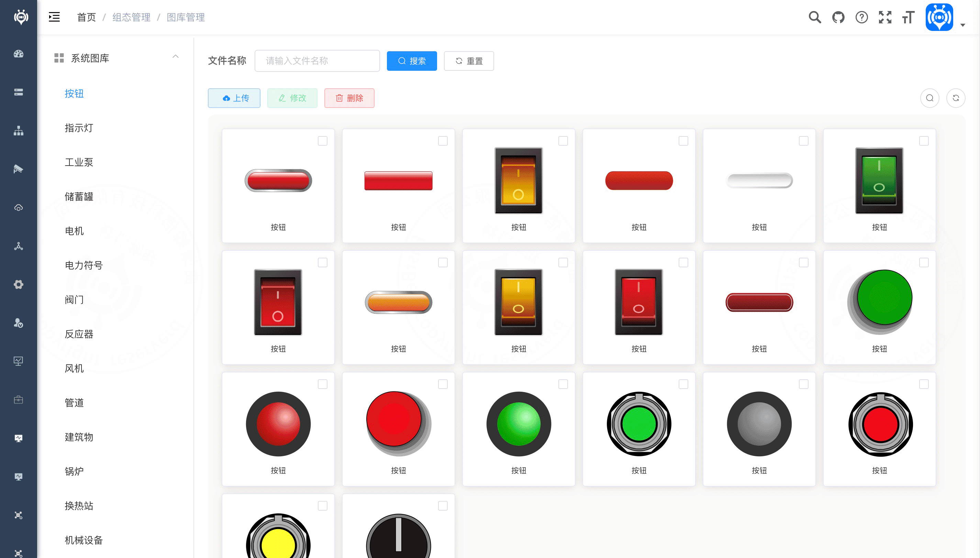This screenshot has width=980, height=558.
Task: Select the 反应器 category
Action: (79, 334)
